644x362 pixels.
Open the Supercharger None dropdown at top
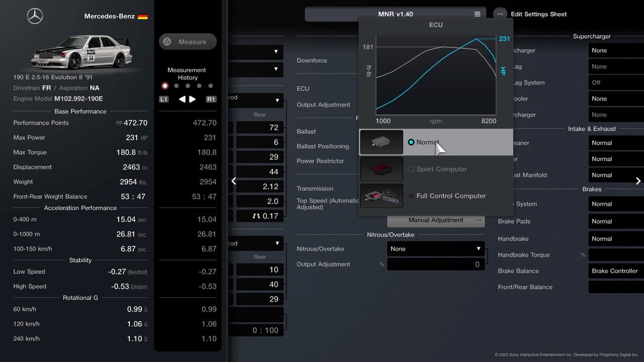616,50
